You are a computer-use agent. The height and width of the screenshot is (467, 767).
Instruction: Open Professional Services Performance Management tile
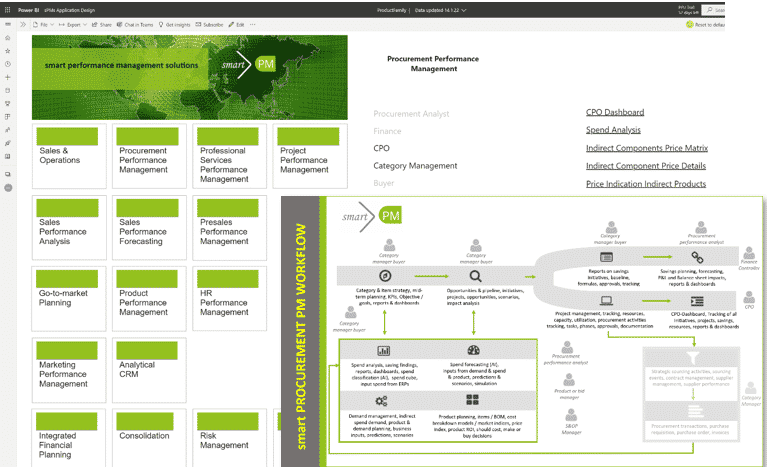click(229, 156)
